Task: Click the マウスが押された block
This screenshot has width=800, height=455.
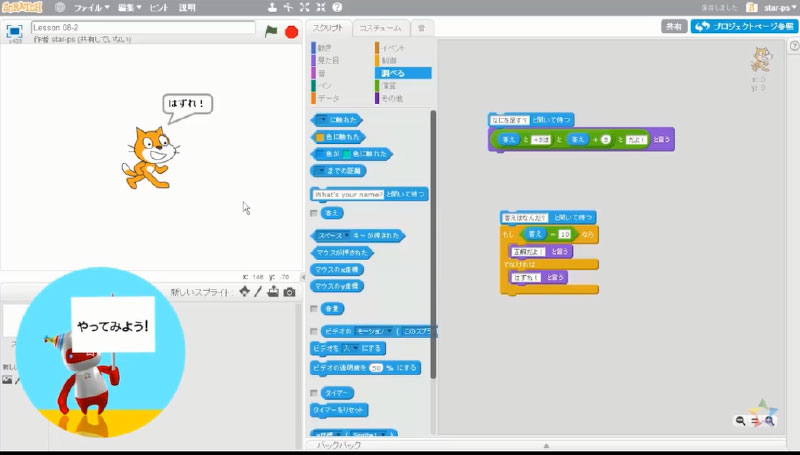Action: click(x=341, y=252)
